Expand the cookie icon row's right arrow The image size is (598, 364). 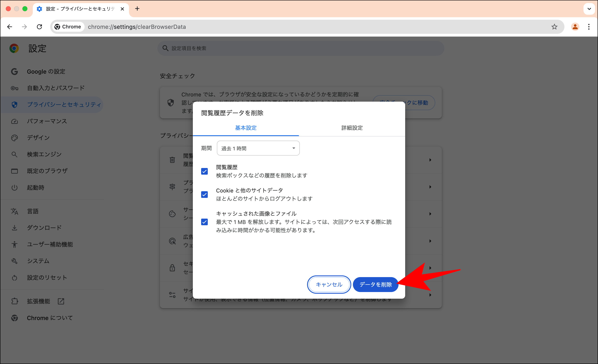430,214
